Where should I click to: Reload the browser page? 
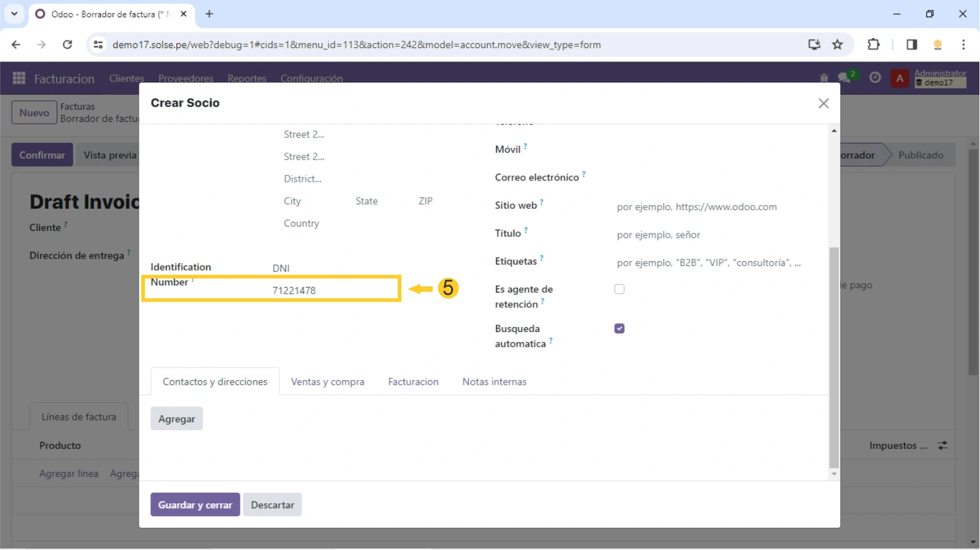click(68, 44)
